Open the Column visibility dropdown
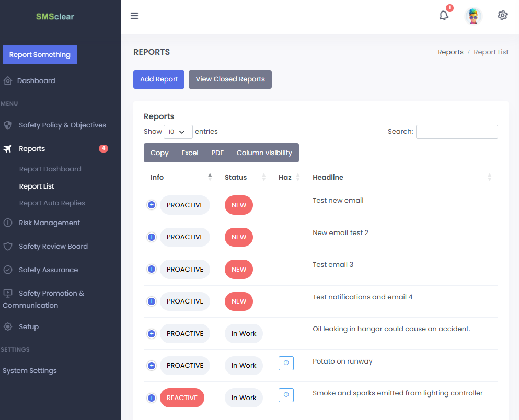The image size is (519, 420). point(264,153)
